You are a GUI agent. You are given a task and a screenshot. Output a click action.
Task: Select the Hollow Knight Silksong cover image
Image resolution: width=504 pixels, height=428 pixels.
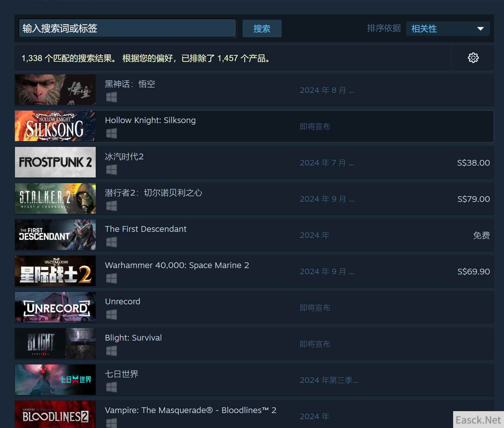tap(55, 126)
